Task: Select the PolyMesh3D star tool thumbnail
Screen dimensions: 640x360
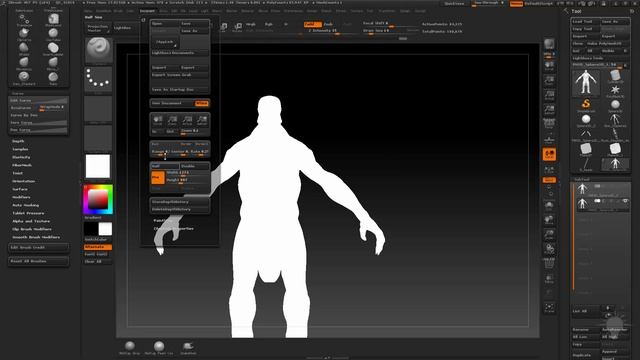Action: pos(615,91)
